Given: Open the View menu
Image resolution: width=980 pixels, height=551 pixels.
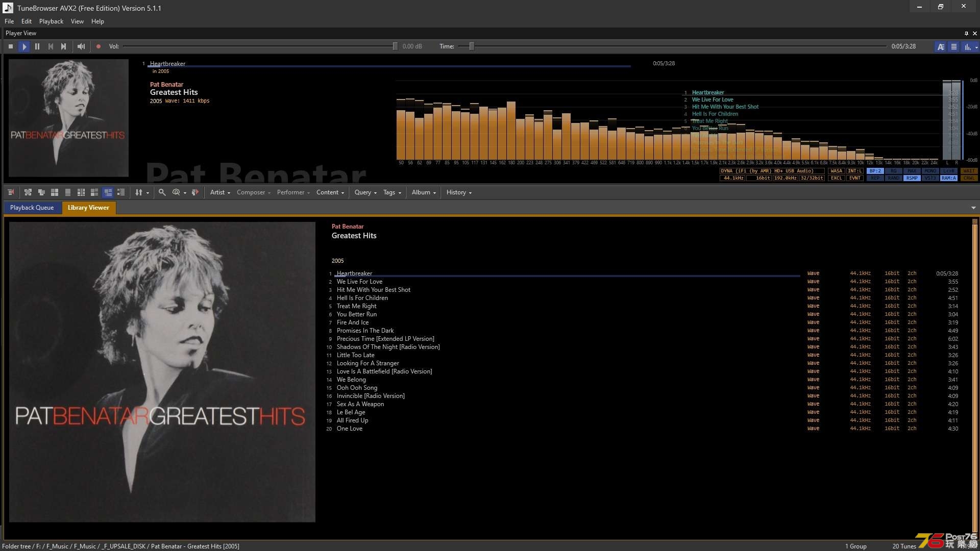Looking at the screenshot, I should (77, 21).
